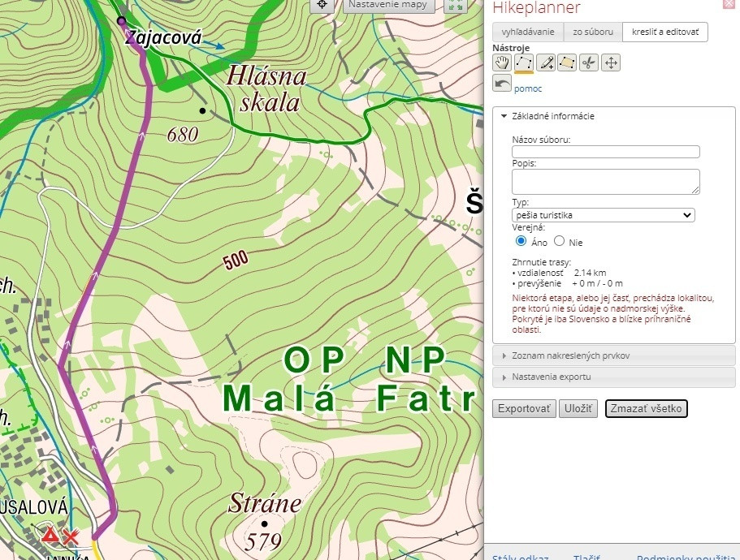Click the undo arrow button
The height and width of the screenshot is (560, 740).
(x=502, y=84)
